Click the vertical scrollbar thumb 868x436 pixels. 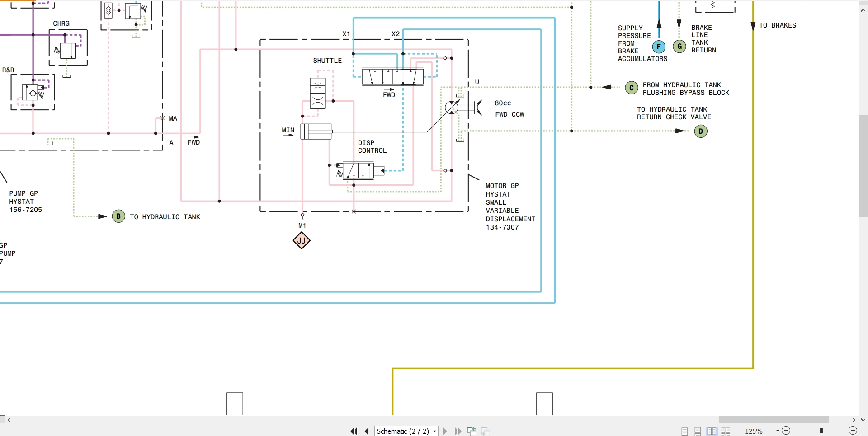(x=863, y=166)
